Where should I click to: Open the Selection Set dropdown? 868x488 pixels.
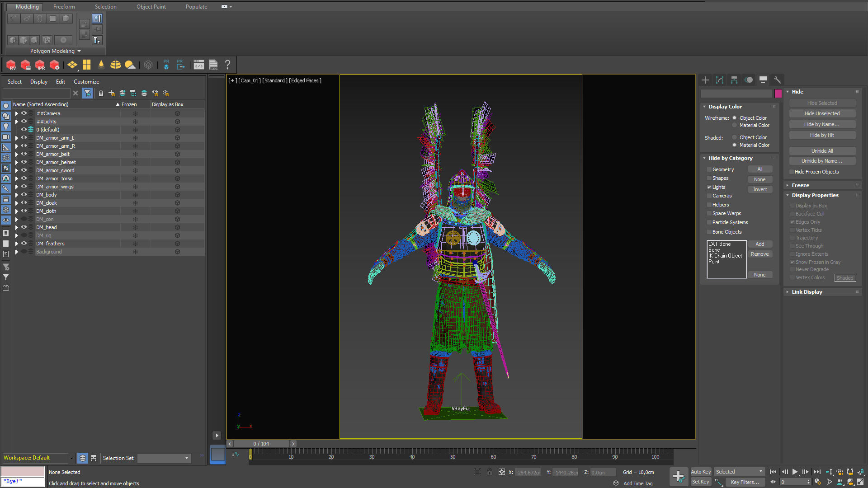[x=164, y=458]
